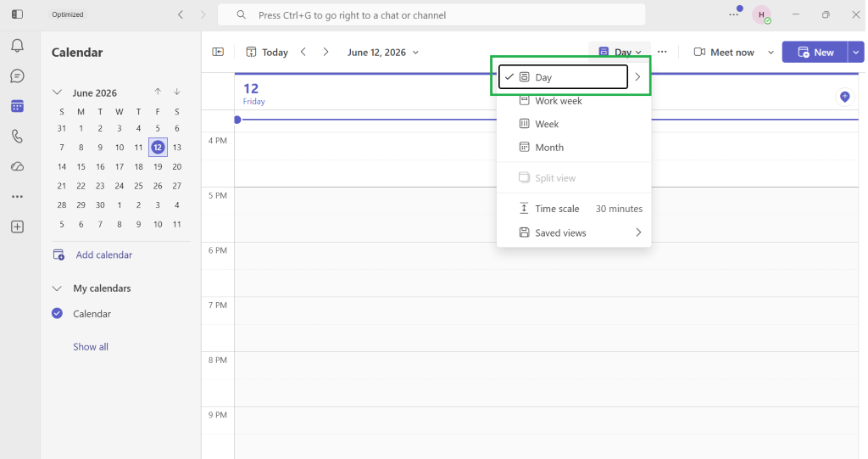
Task: Select May 31 in the mini calendar
Action: point(61,128)
